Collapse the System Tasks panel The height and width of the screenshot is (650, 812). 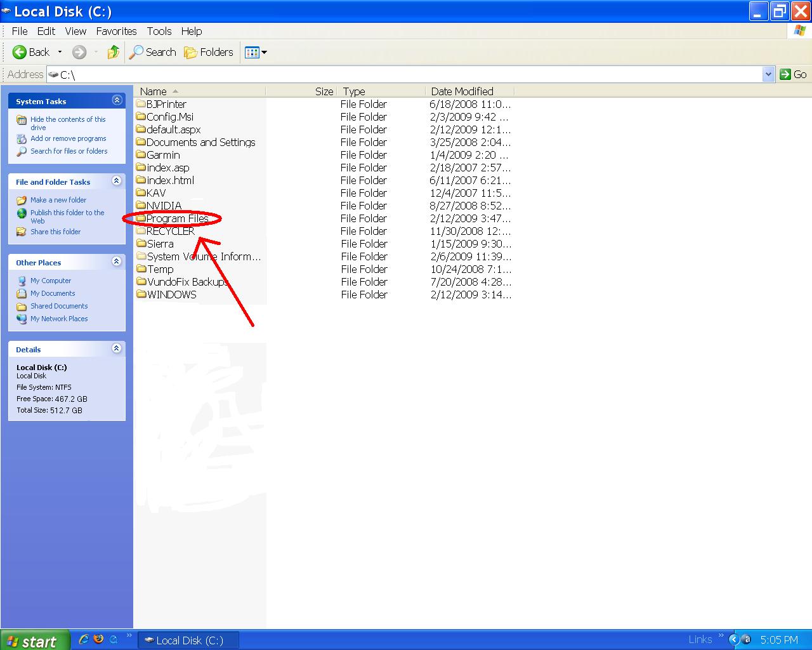[117, 100]
